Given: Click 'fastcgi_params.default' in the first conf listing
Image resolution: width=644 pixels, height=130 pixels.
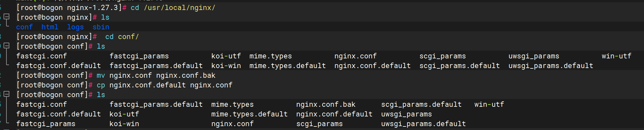Looking at the screenshot, I should pyautogui.click(x=156, y=66).
